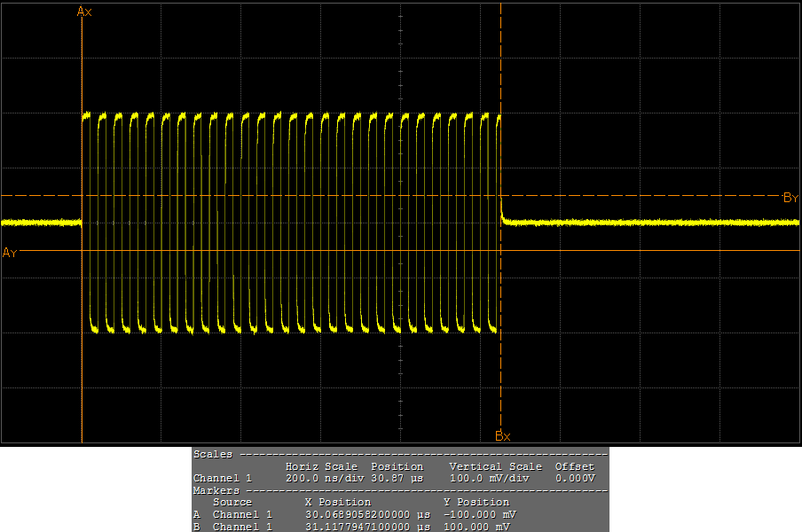Click the By horizontal marker label
This screenshot has width=802, height=532.
pos(792,197)
